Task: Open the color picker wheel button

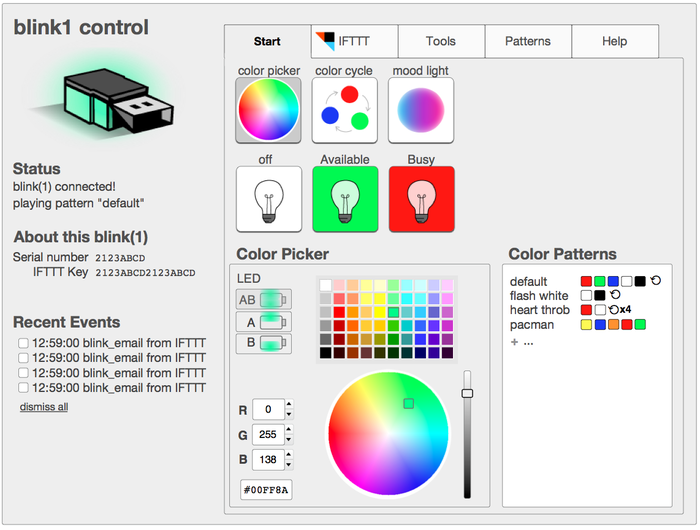Action: click(268, 110)
